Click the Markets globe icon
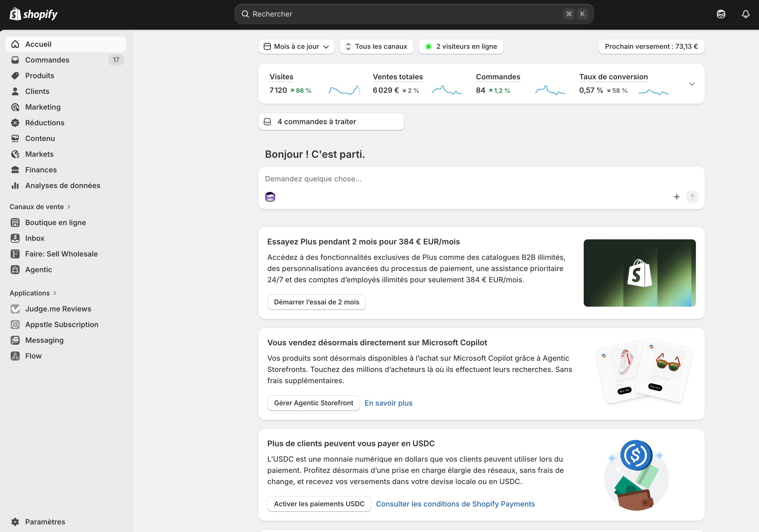The image size is (759, 532). 15,154
